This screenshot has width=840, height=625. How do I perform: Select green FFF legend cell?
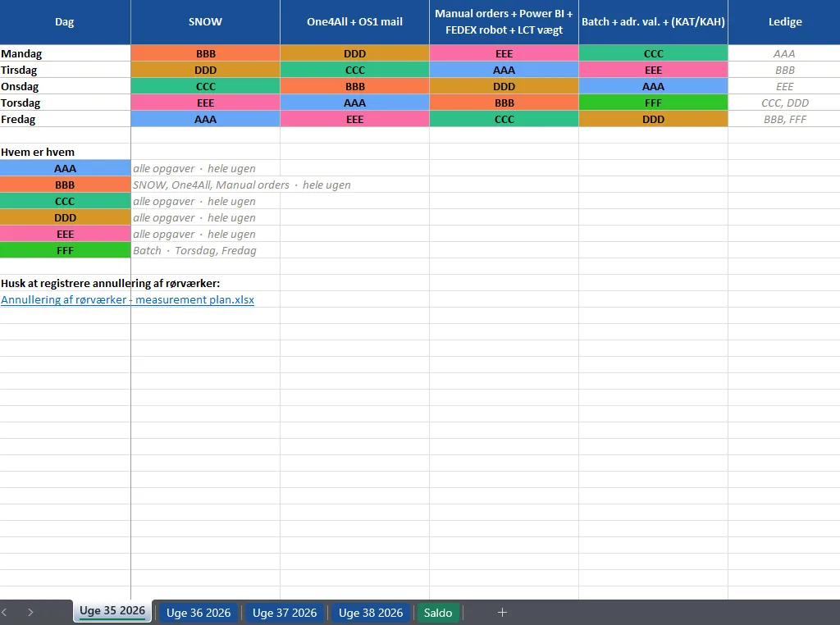(65, 250)
